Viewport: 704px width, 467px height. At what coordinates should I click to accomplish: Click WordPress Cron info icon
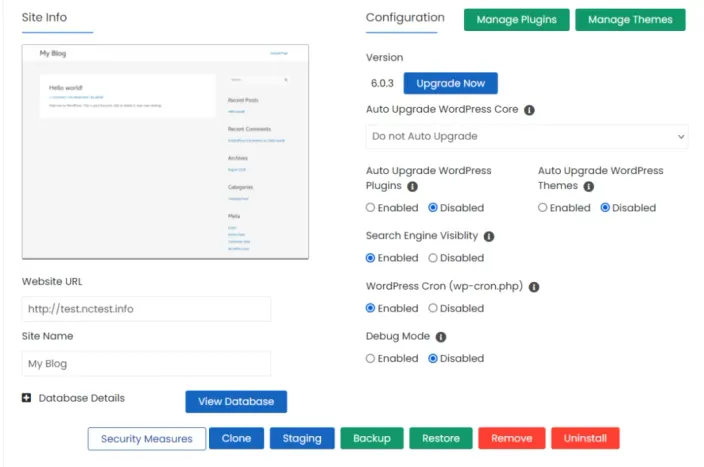point(534,287)
